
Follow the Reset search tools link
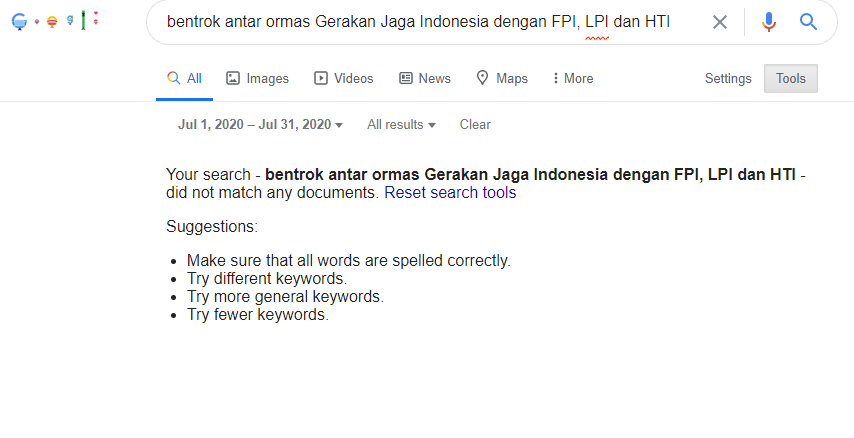[x=450, y=193]
